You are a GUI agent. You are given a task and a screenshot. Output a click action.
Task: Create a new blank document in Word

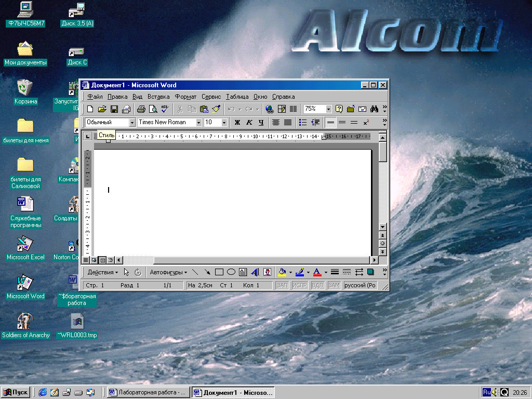[x=90, y=109]
